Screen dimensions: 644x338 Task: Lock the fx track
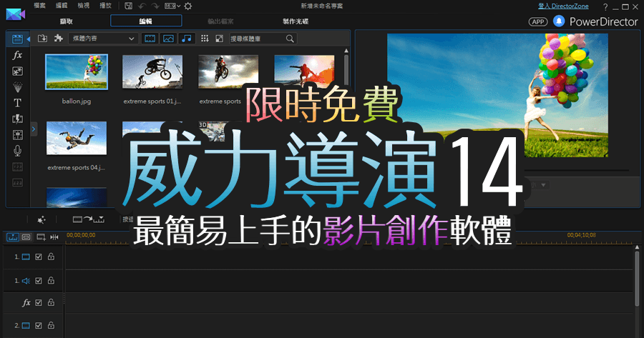[51, 302]
